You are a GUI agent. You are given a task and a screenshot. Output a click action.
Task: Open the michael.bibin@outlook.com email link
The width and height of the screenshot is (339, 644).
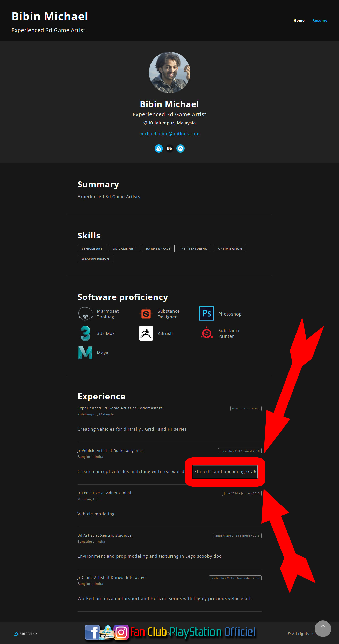point(169,134)
